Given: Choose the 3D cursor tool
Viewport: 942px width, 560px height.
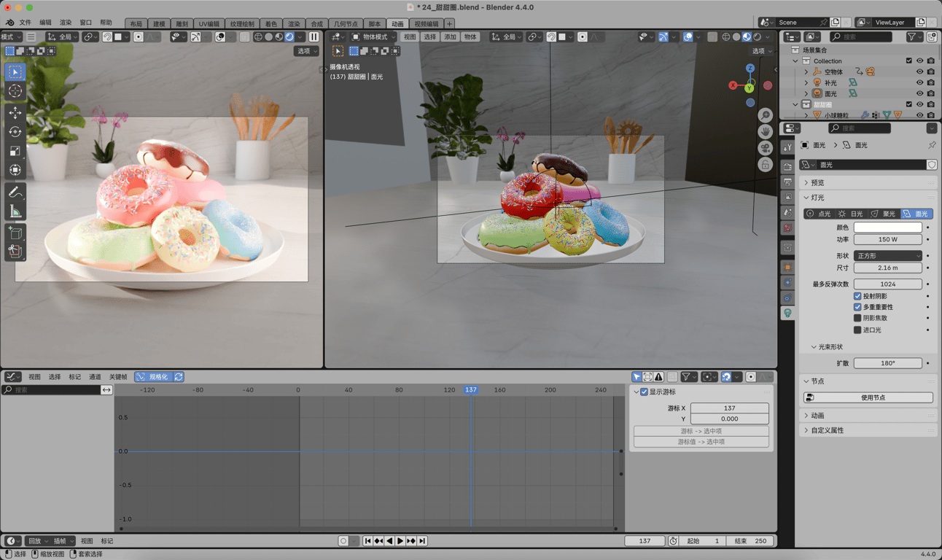Looking at the screenshot, I should [x=15, y=91].
